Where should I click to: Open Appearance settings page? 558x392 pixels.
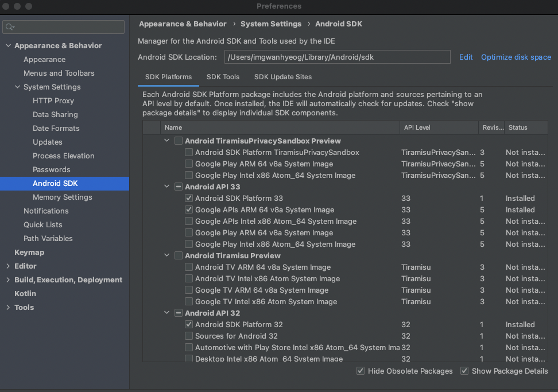pos(44,60)
